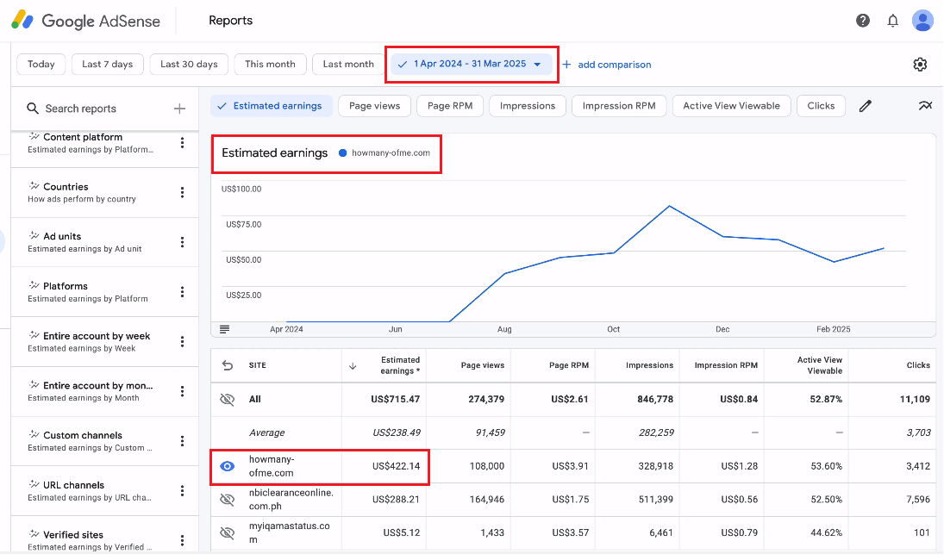The width and height of the screenshot is (944, 560).
Task: Toggle the Impression RPM metric chip
Action: pyautogui.click(x=619, y=106)
